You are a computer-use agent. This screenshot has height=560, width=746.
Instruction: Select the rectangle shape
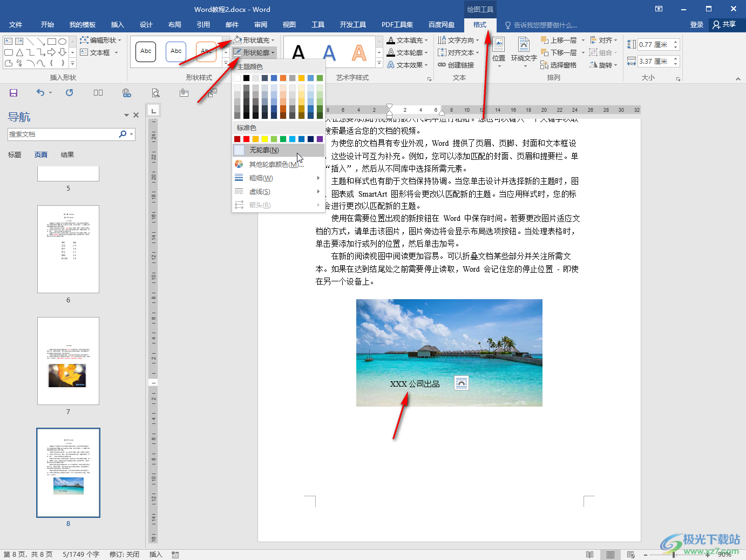[x=52, y=42]
